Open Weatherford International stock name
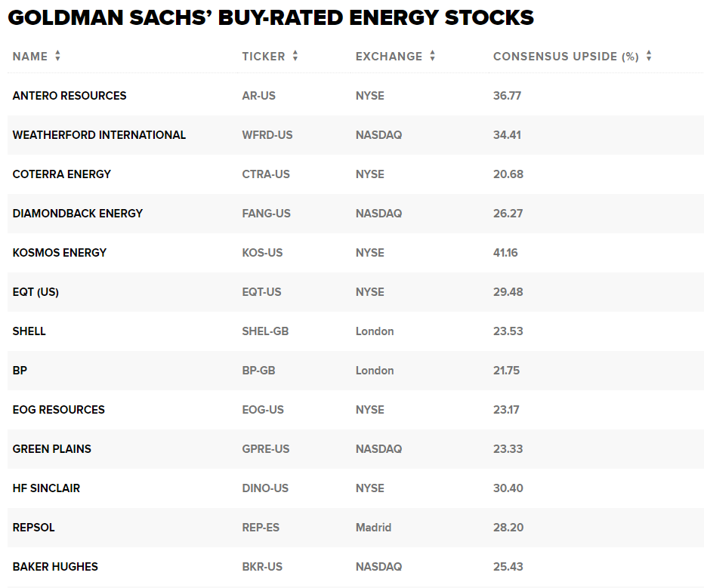The image size is (704, 588). pos(99,135)
